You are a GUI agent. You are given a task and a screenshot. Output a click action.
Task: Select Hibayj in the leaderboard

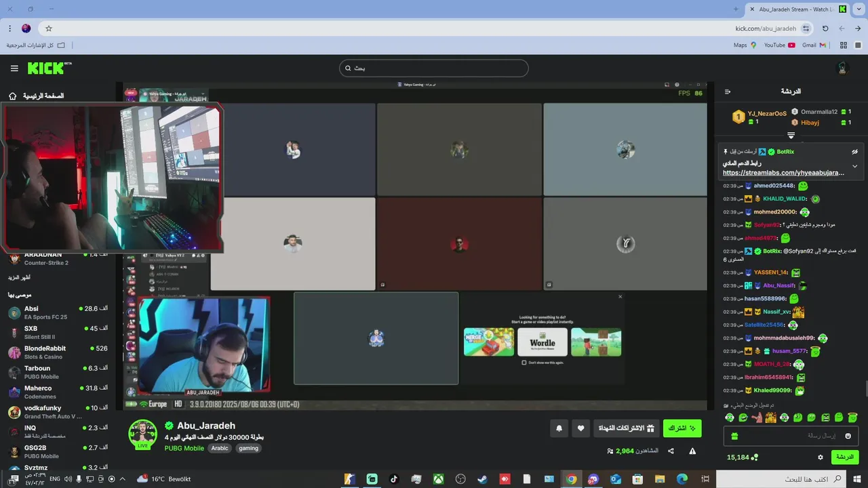pos(810,123)
